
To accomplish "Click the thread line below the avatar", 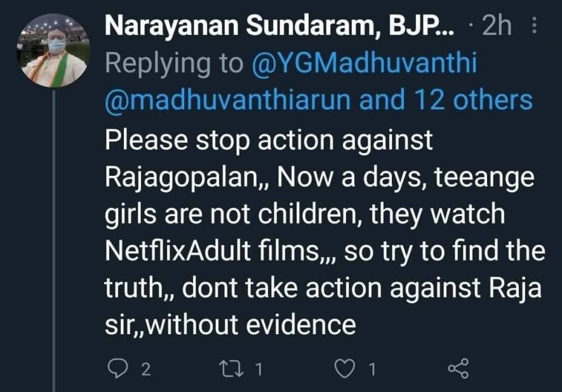I will coord(55,241).
